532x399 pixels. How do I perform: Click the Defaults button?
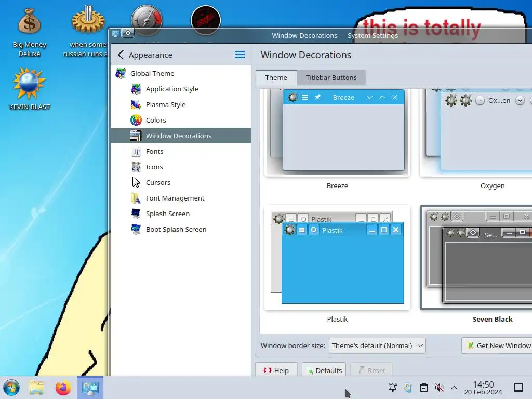point(324,370)
